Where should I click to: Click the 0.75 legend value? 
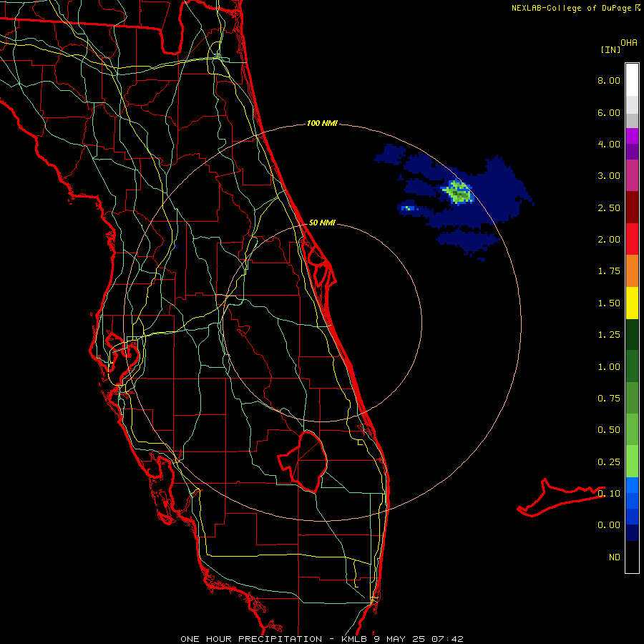point(609,399)
